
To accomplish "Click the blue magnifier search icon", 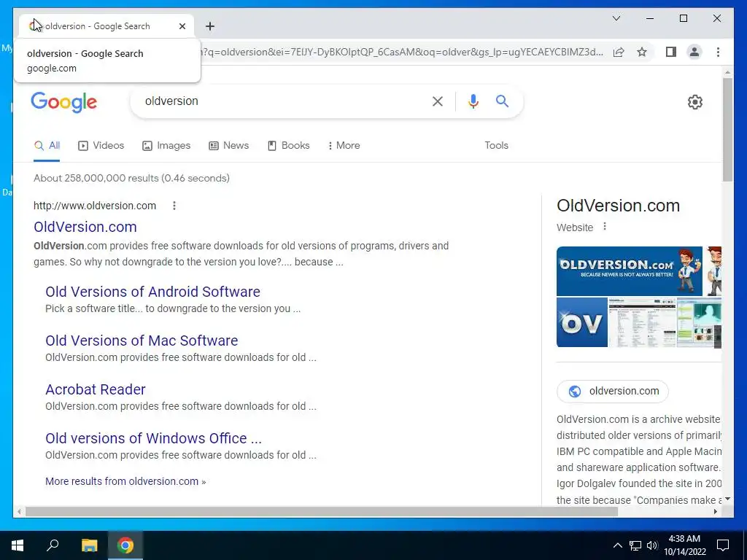I will (502, 101).
